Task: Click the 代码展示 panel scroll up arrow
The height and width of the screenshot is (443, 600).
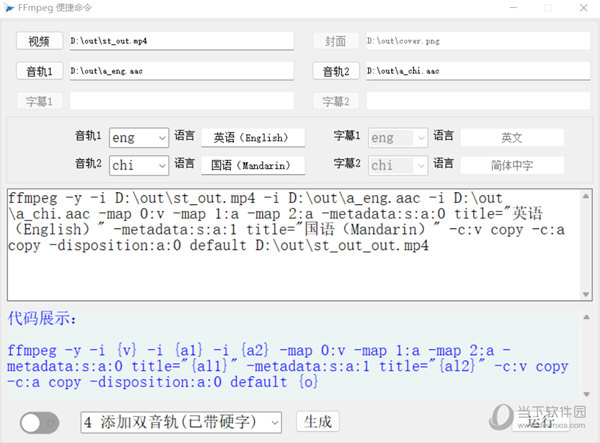Action: (x=586, y=317)
